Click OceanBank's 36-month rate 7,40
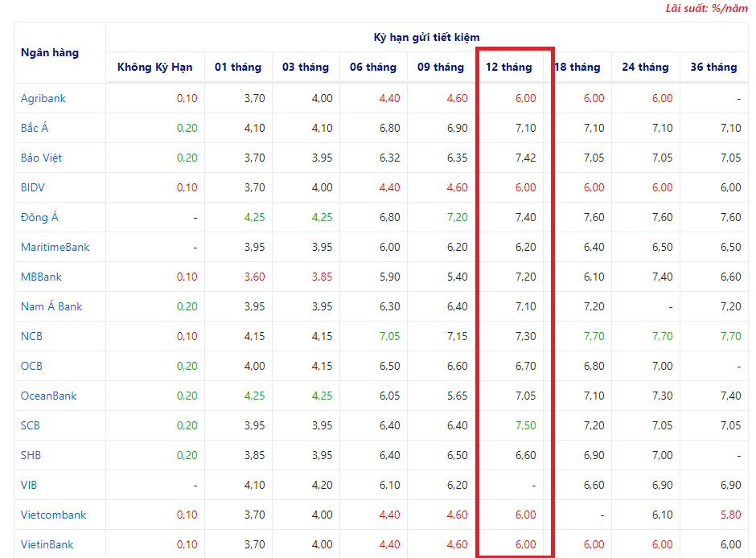This screenshot has width=756, height=558. pyautogui.click(x=731, y=396)
